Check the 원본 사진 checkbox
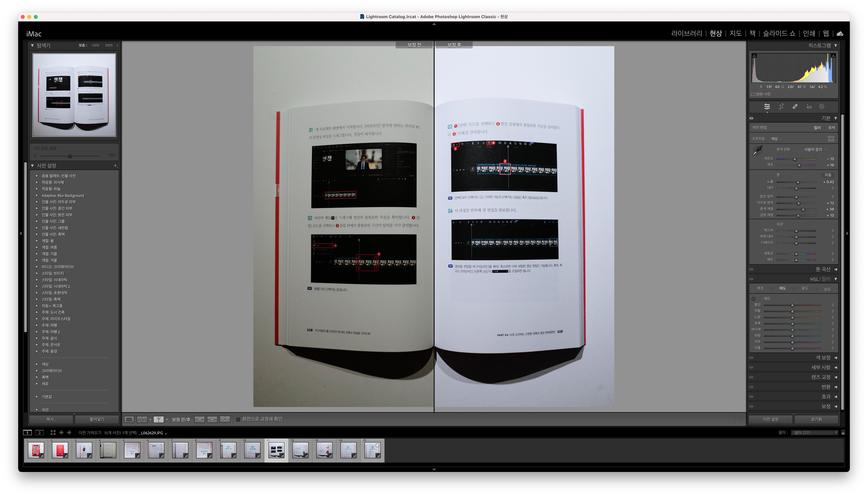Screen dimensions: 868x496 point(753,94)
